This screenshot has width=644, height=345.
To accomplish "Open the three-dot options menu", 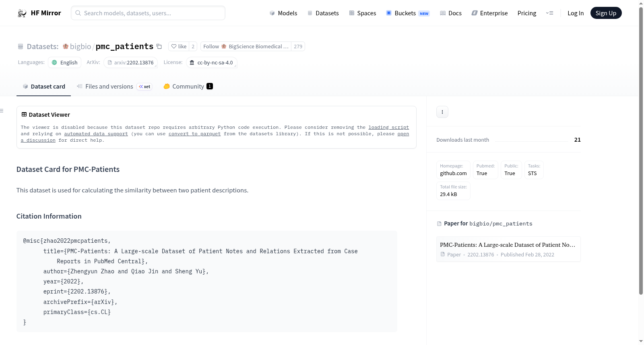I will (x=442, y=112).
